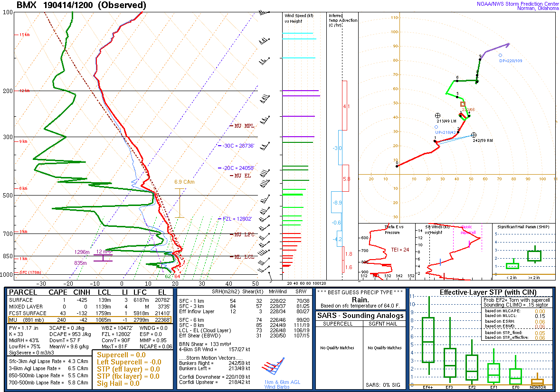This screenshot has width=560, height=392.
Task: Click 'Sig Hail = 0.0' value
Action: [x=118, y=383]
